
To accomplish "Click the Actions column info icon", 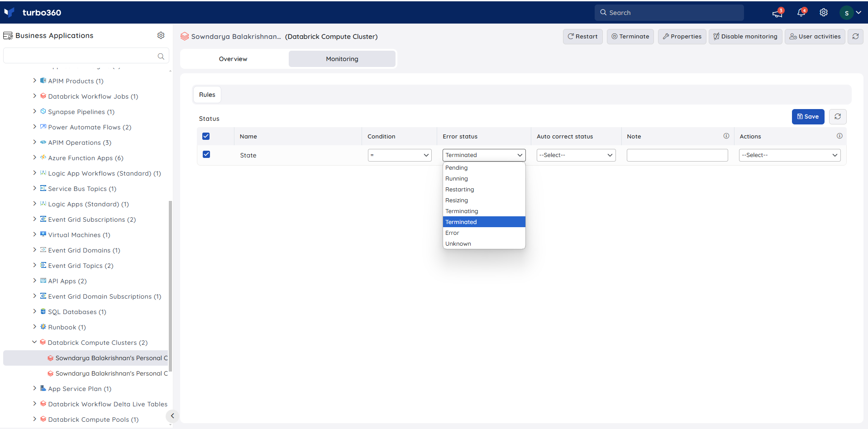I will [839, 136].
